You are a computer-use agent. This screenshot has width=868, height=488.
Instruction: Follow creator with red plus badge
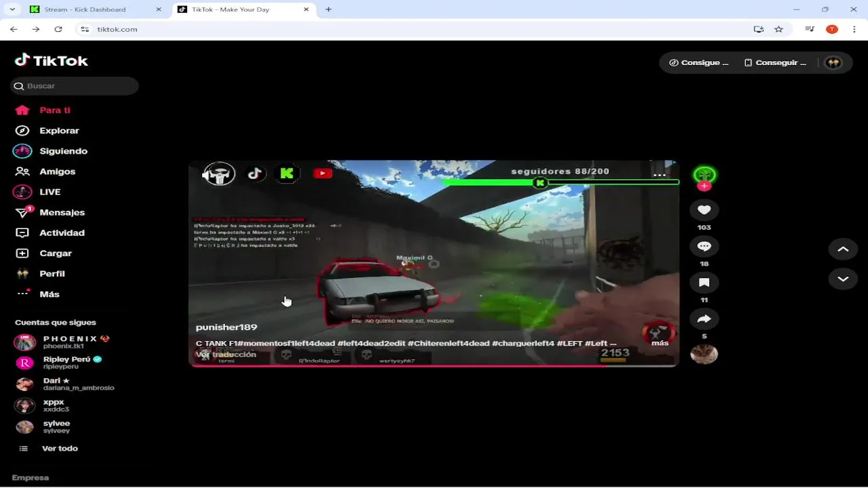704,186
